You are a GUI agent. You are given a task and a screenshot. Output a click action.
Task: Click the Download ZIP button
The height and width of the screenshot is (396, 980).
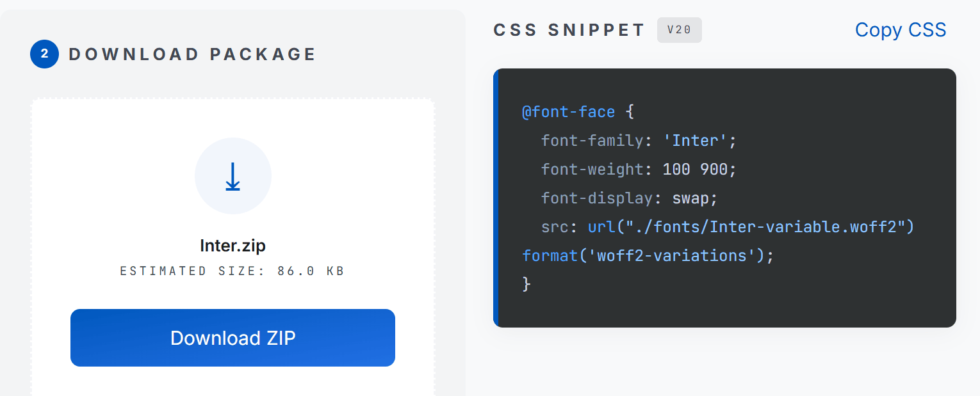pos(233,338)
